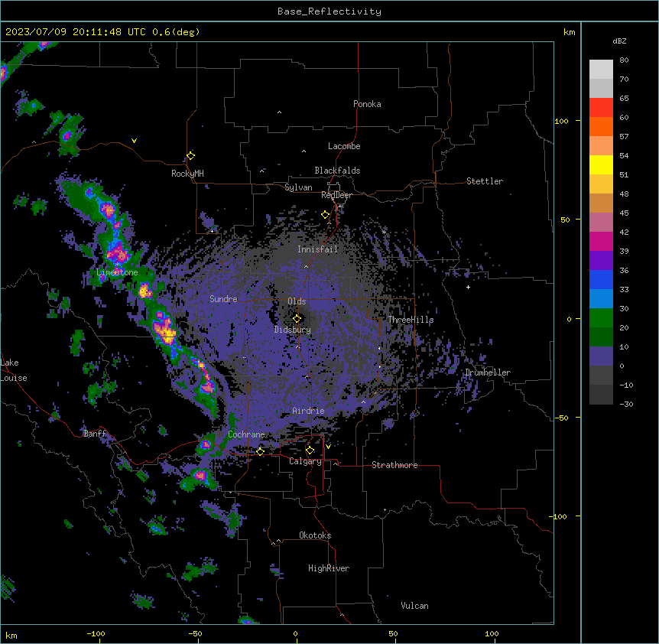Click the dBZ legend heading
Image resolution: width=659 pixels, height=644 pixels.
tap(619, 41)
